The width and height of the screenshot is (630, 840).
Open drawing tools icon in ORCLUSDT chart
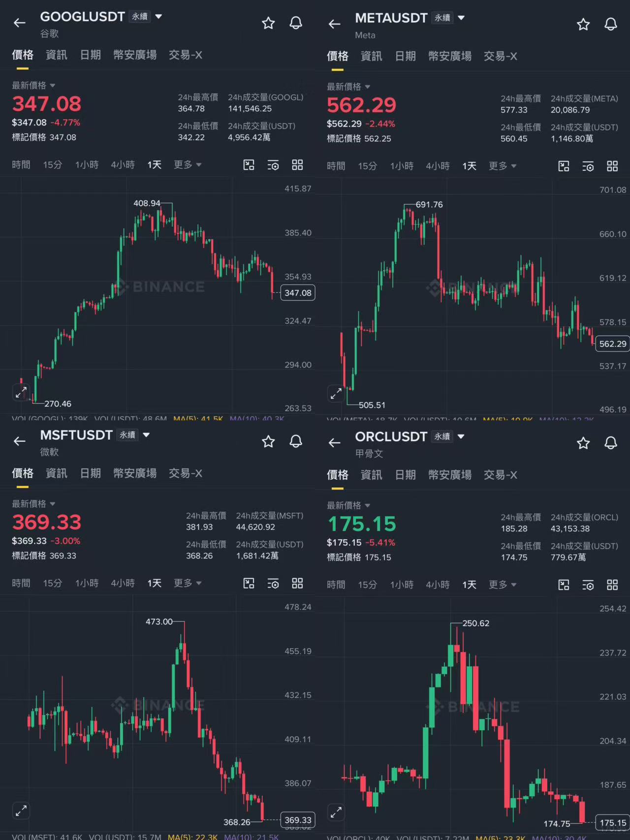tap(564, 585)
